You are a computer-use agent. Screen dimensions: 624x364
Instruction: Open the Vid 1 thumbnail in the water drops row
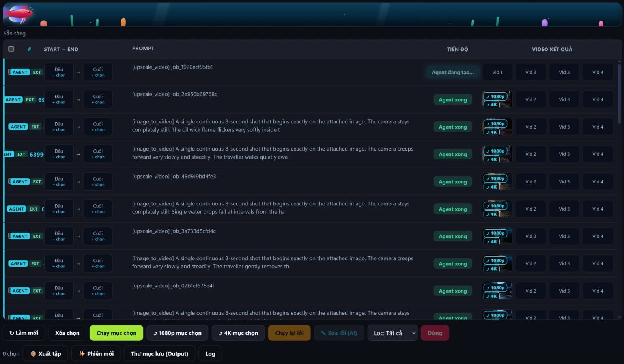point(497,209)
